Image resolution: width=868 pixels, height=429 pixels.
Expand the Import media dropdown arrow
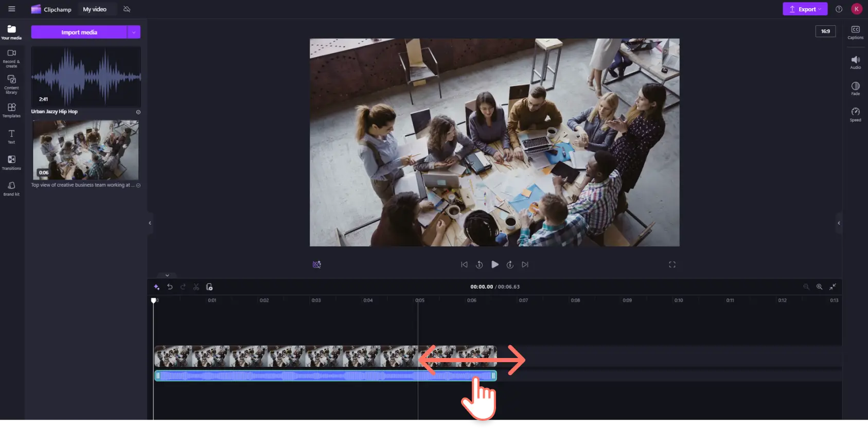tap(134, 32)
